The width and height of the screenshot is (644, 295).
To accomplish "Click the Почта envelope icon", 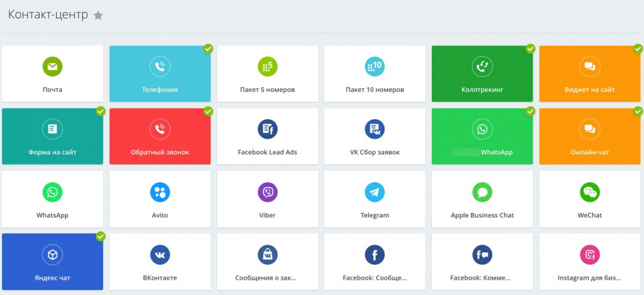I will click(52, 66).
